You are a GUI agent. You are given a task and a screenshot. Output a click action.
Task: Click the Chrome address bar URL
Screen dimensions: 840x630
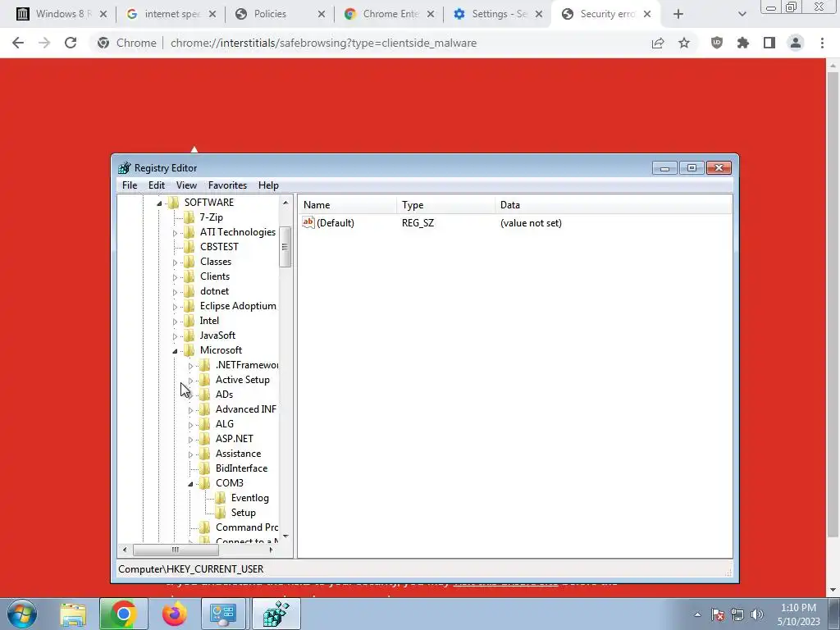pos(323,43)
